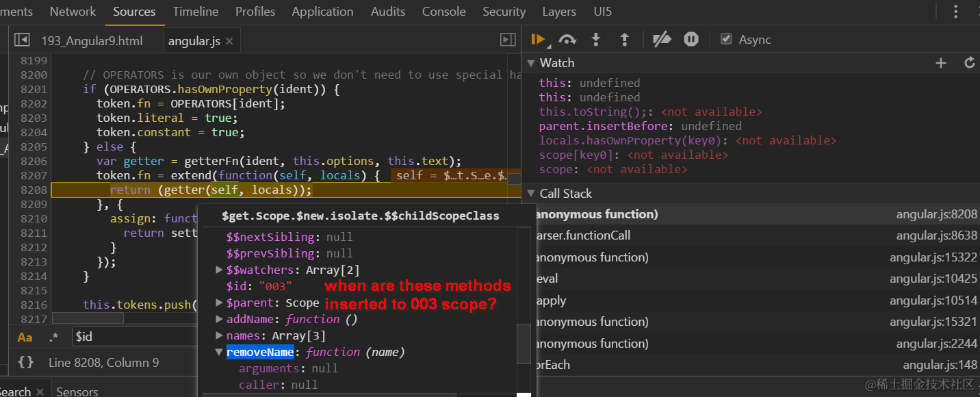Expand $$watchers Array[2] property
The height and width of the screenshot is (397, 980).
219,270
